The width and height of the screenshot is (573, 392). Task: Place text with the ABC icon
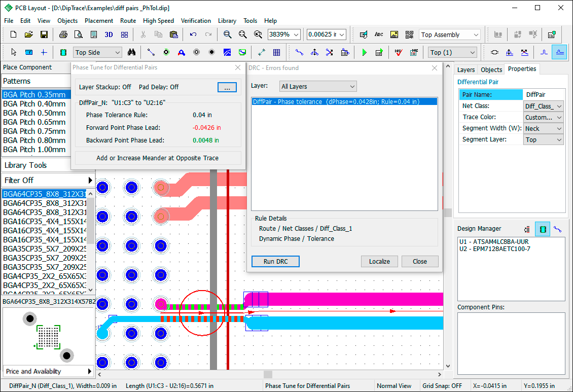[379, 34]
